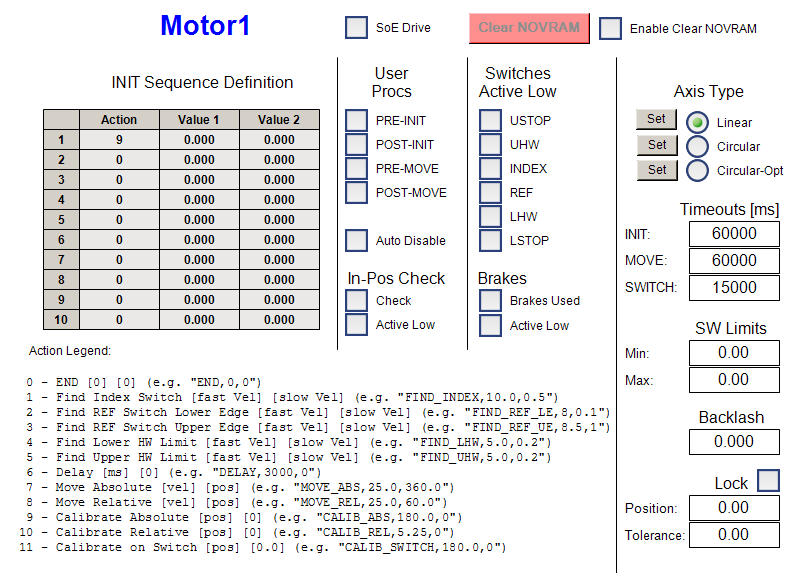Select Value 2 cell of row 10
The height and width of the screenshot is (573, 797).
tap(280, 319)
